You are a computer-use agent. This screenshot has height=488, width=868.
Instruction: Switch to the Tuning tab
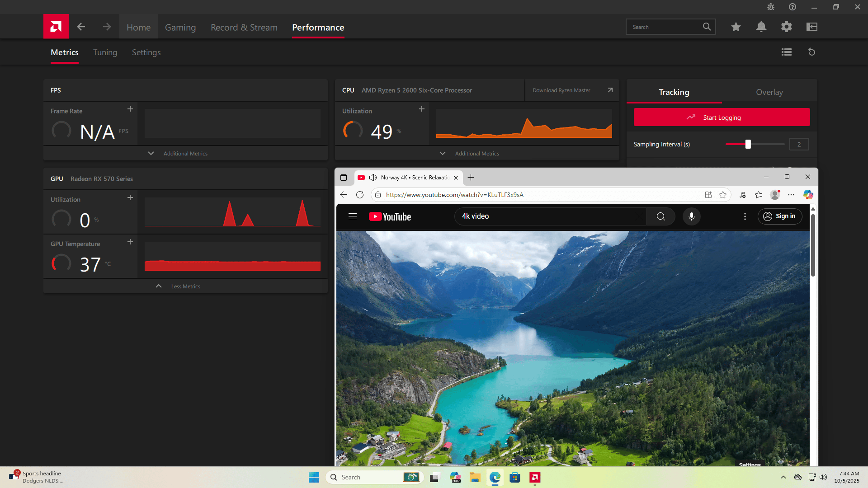(x=105, y=52)
